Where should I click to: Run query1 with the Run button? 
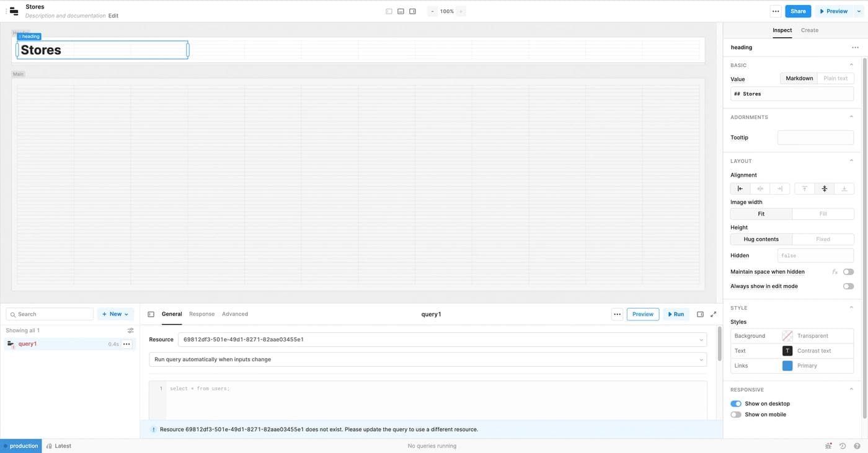[x=676, y=314]
